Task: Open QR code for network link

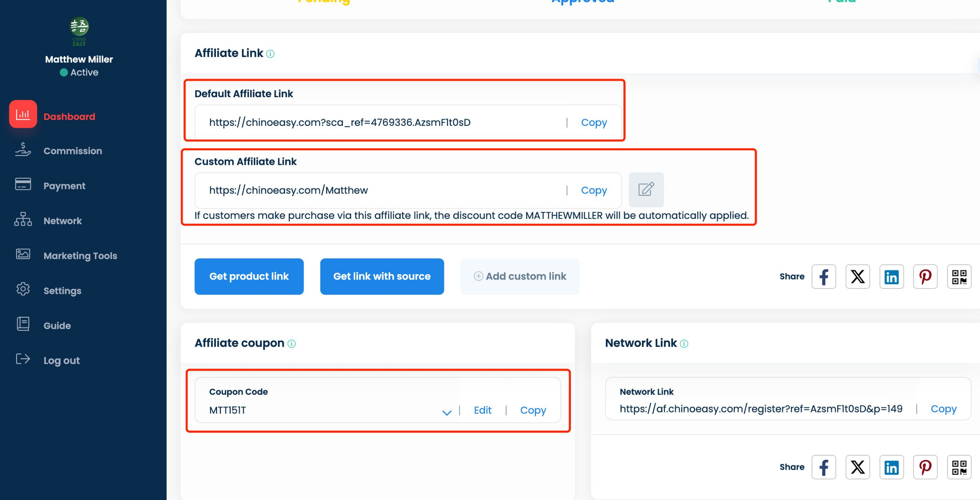Action: pos(959,467)
